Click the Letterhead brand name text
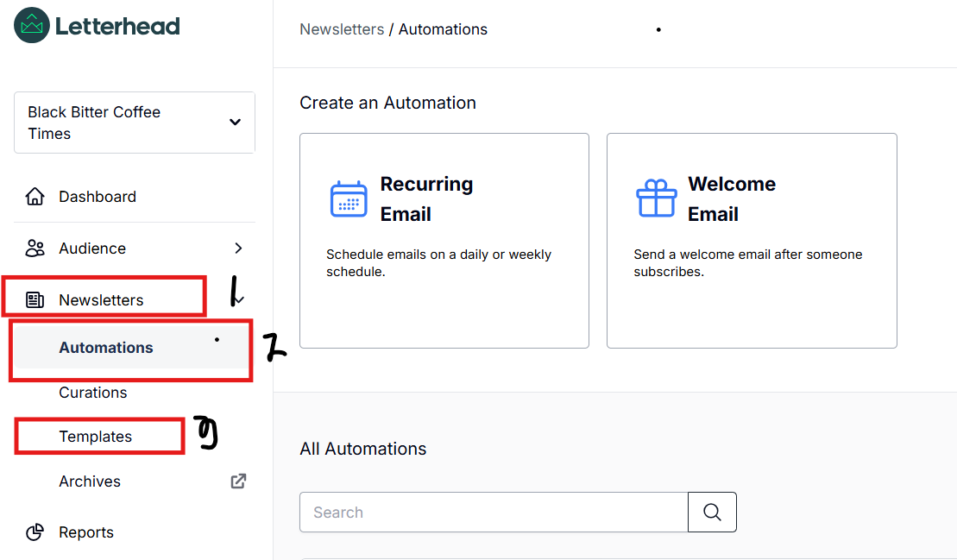Image resolution: width=957 pixels, height=560 pixels. [x=118, y=26]
